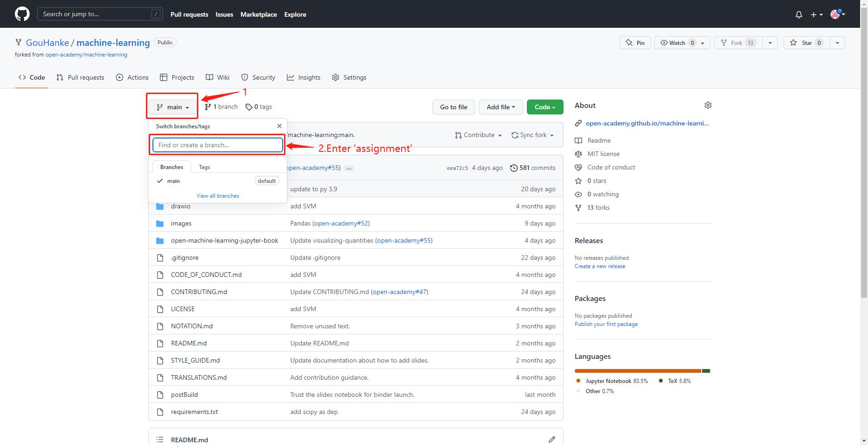868x445 pixels.
Task: Expand the Watch options dropdown arrow
Action: click(x=703, y=43)
